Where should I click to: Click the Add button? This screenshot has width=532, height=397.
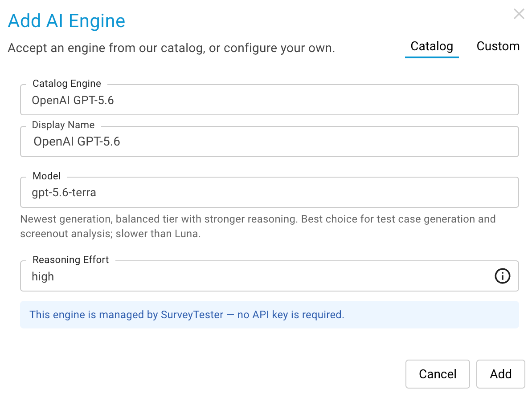[500, 374]
